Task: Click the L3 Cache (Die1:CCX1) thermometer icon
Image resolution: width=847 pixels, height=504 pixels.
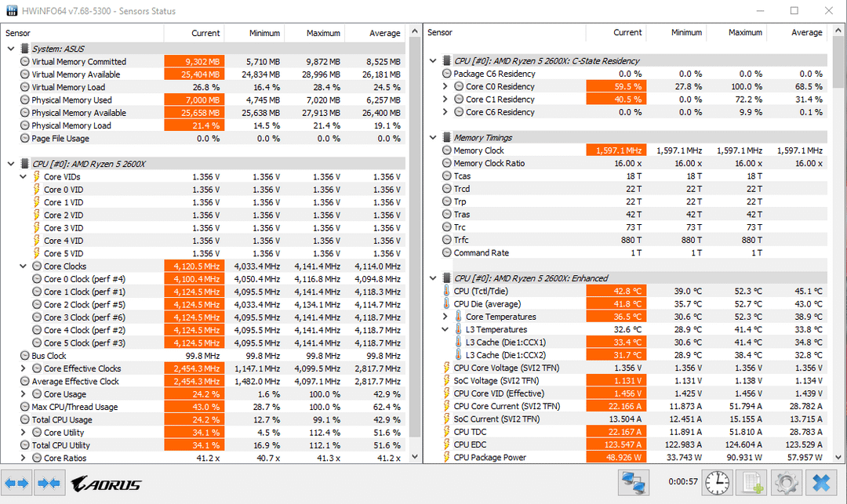Action: point(459,342)
